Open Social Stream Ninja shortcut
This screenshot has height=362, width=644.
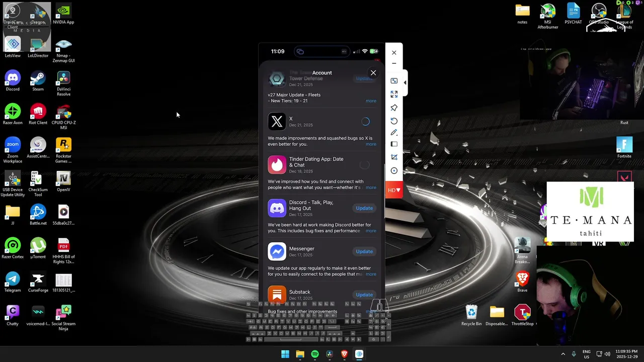(x=63, y=318)
